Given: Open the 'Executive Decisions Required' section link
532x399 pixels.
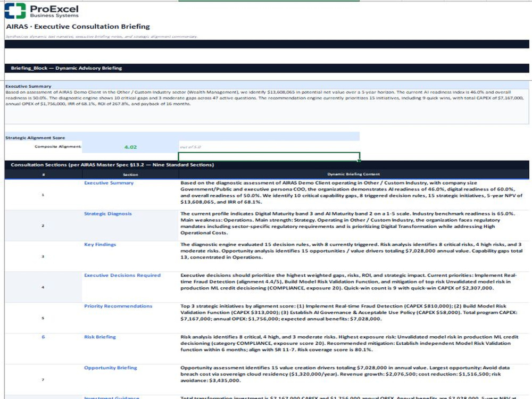Looking at the screenshot, I should [x=122, y=275].
